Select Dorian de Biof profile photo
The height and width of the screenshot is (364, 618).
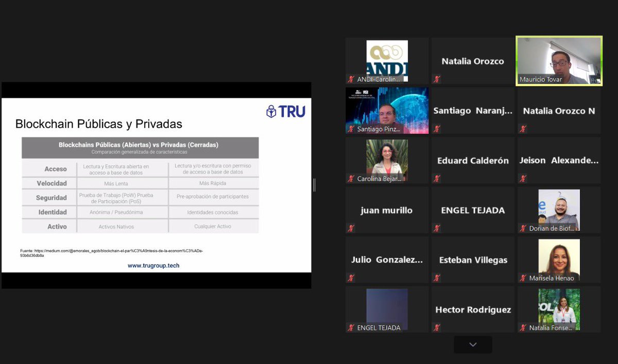tap(559, 210)
